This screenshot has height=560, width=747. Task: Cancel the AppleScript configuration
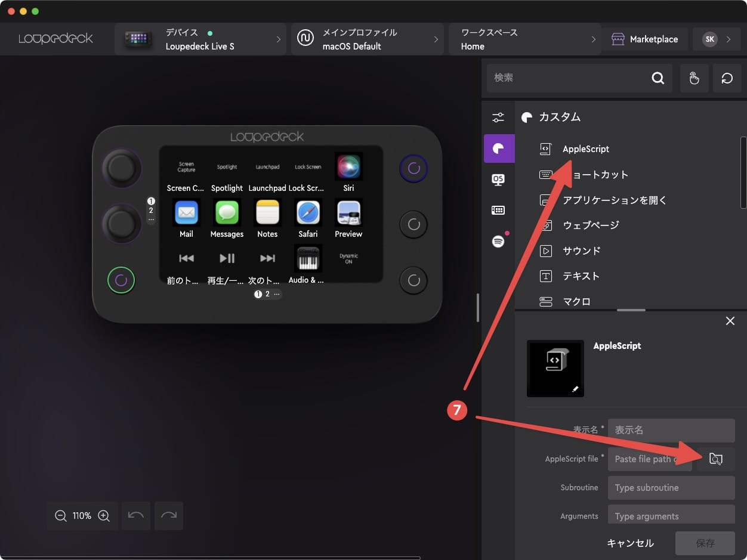(x=630, y=543)
